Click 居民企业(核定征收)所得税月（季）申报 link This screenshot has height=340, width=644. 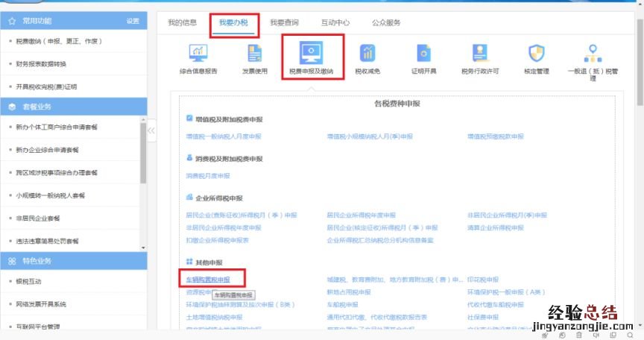382,228
